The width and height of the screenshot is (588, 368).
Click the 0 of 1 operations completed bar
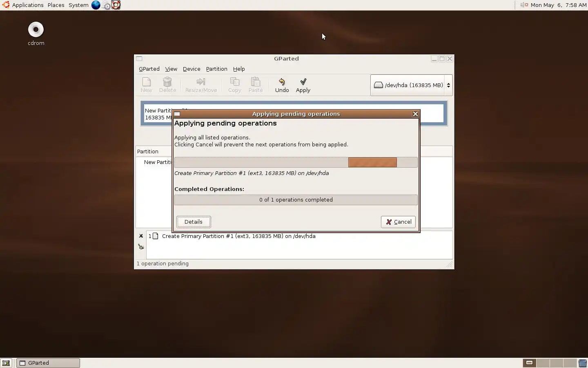click(296, 200)
